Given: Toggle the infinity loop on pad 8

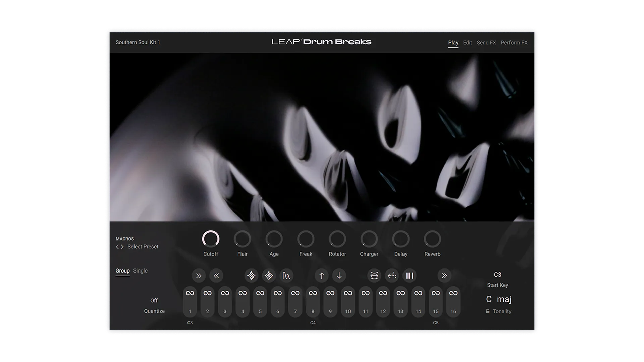Looking at the screenshot, I should (313, 293).
